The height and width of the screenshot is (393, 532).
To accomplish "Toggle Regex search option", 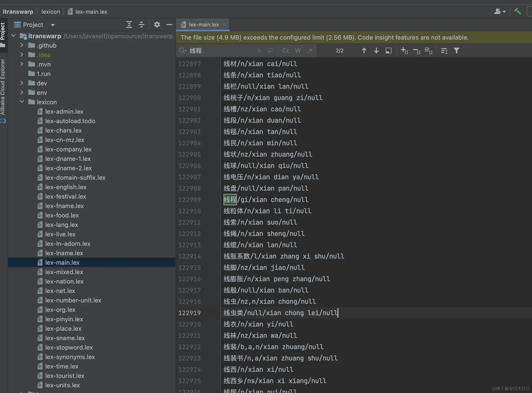I will 310,51.
